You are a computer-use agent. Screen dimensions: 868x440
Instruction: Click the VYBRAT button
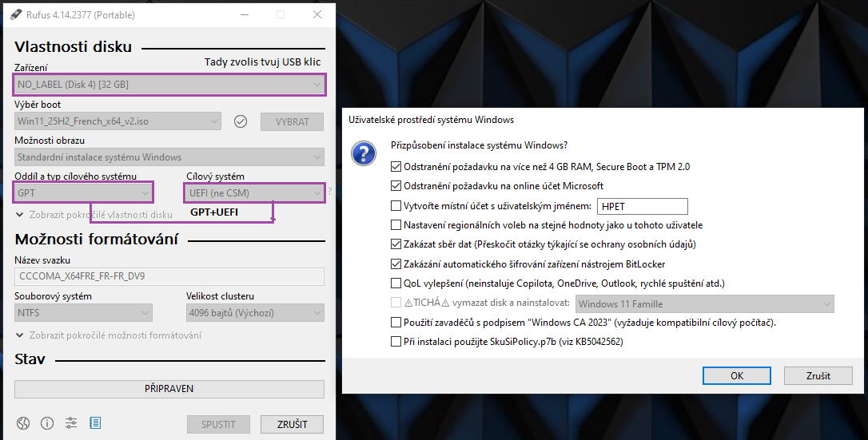tap(293, 121)
